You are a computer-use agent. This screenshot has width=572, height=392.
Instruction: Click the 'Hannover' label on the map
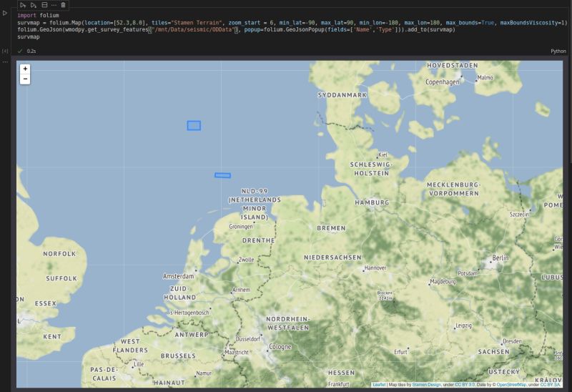point(375,268)
